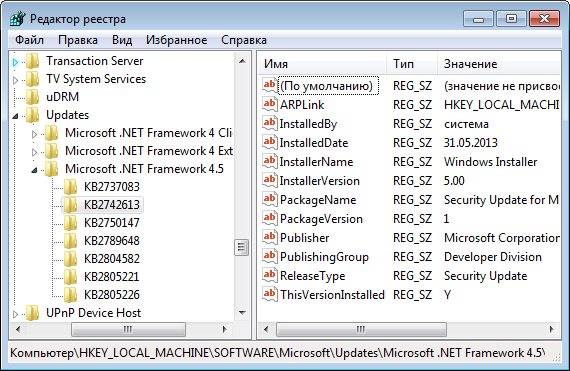
Task: Collapse the Updates node
Action: (15, 116)
